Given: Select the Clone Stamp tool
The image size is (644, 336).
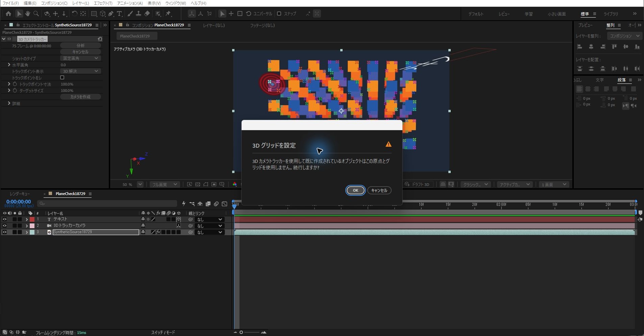Looking at the screenshot, I should (x=139, y=14).
